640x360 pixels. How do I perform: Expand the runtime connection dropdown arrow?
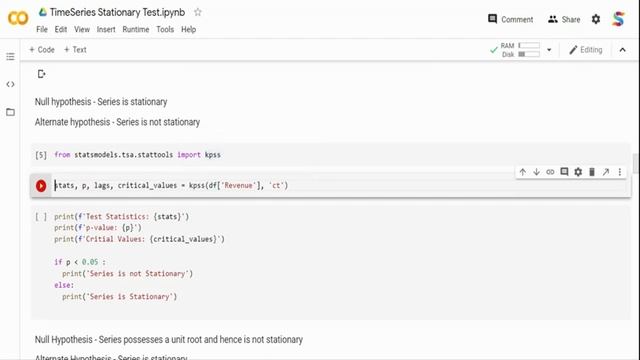coord(549,50)
